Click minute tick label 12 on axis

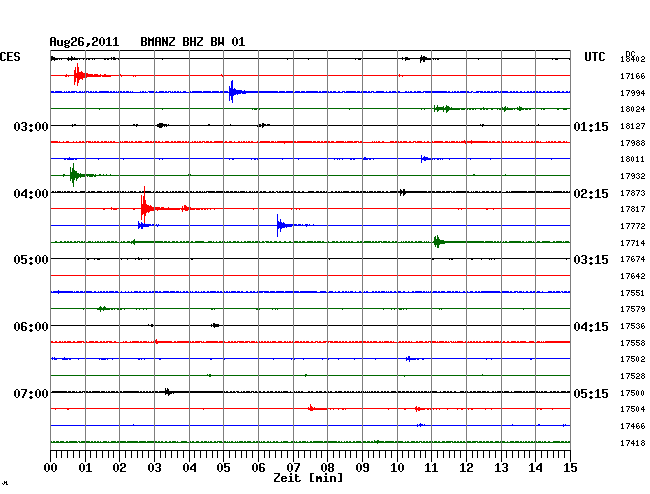[466, 468]
